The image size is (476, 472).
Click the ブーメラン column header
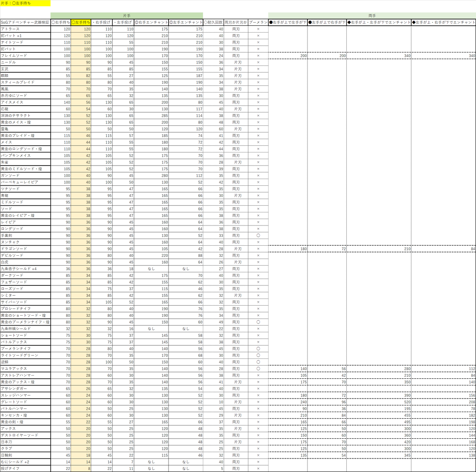(x=258, y=22)
